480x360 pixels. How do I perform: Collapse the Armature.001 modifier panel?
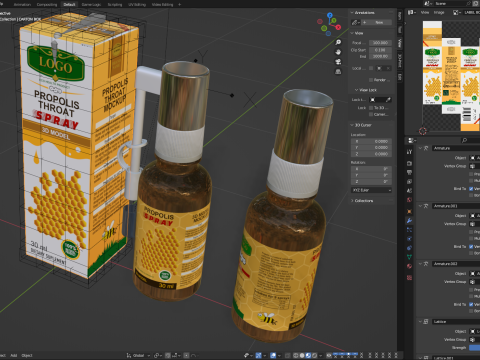420,206
